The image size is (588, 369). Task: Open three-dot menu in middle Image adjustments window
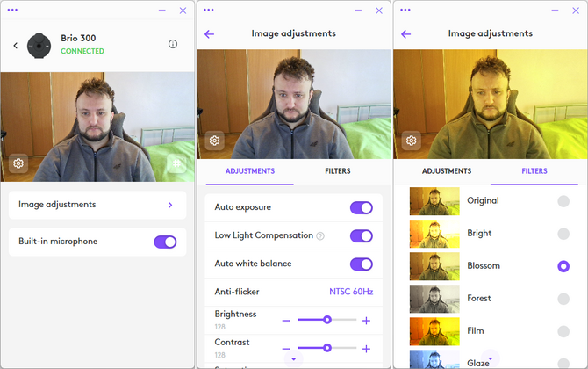point(209,10)
